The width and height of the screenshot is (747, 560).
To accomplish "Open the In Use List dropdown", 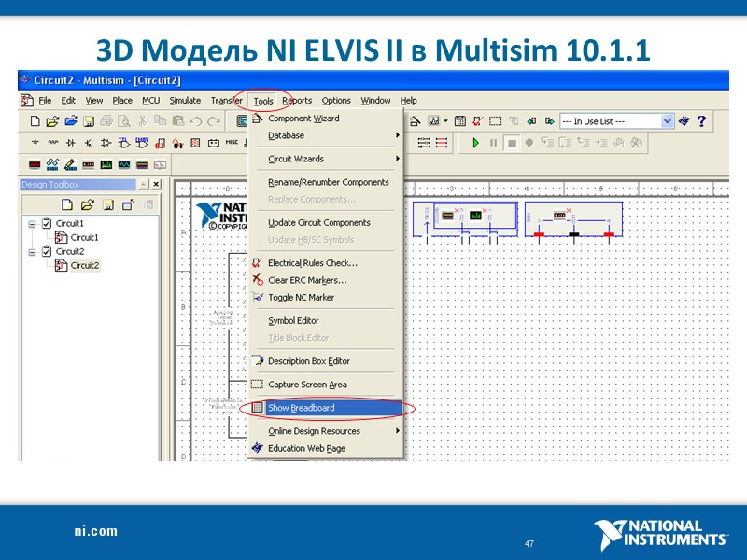I will point(667,121).
